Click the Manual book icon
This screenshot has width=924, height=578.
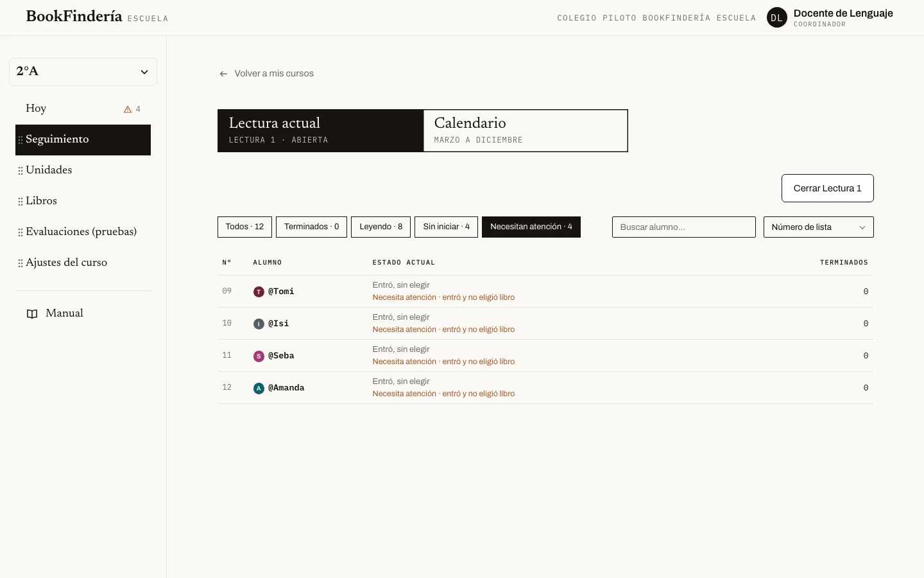pos(32,314)
